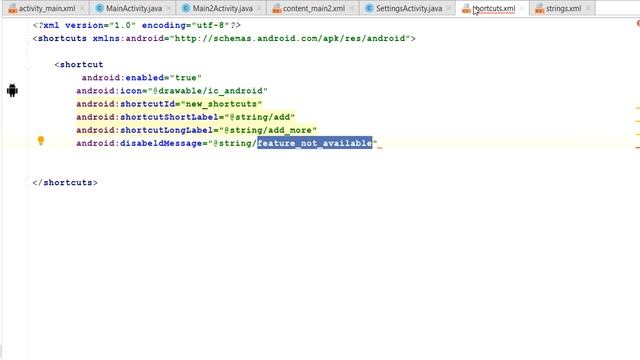Click the yellow lightbulb quick-fix icon
The height and width of the screenshot is (360, 640).
click(41, 141)
